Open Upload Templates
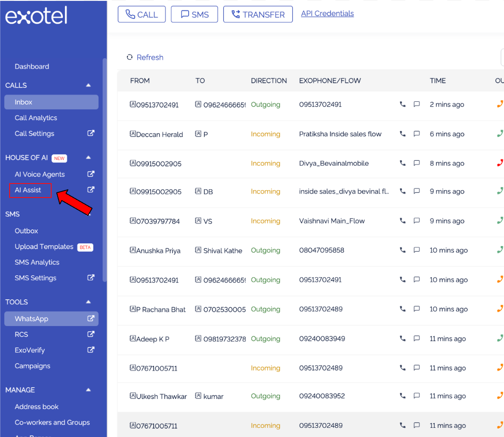Image resolution: width=504 pixels, height=437 pixels. pyautogui.click(x=44, y=246)
